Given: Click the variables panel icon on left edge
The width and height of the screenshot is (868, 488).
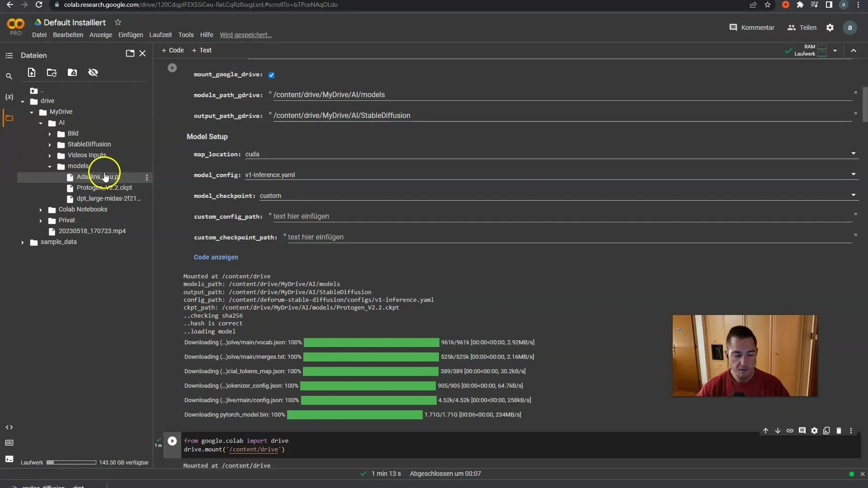Looking at the screenshot, I should [9, 97].
